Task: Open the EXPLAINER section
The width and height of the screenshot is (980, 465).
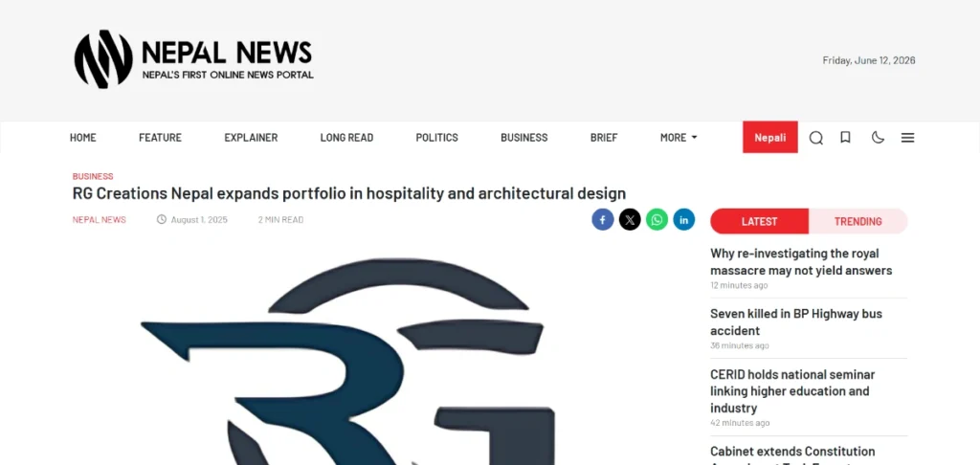Action: 251,138
